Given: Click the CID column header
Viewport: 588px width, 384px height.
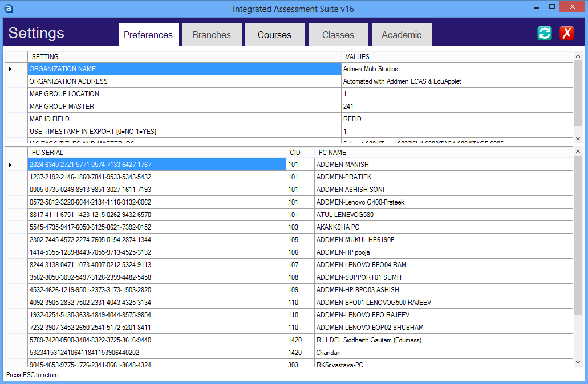Looking at the screenshot, I should (x=301, y=153).
